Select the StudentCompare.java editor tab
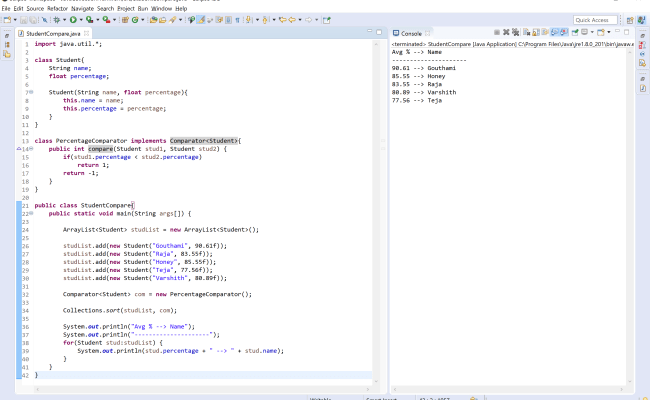This screenshot has height=400, width=650. 53,34
